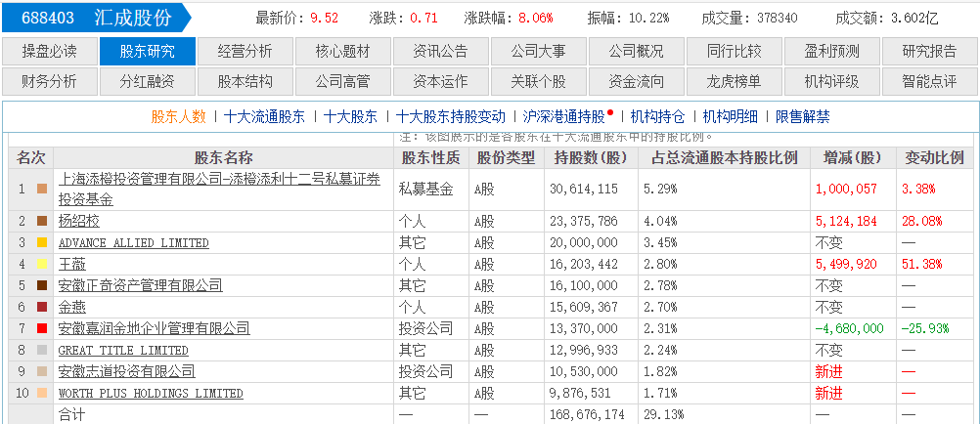Open GREAT TITLE LIMITED shareholder link
The image size is (980, 424).
[123, 351]
